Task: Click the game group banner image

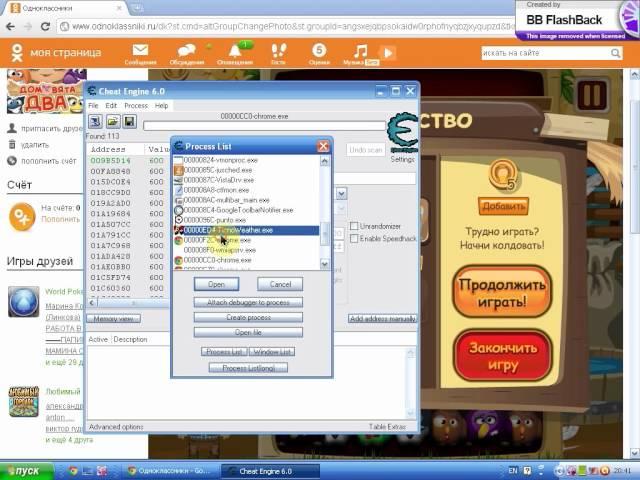Action: click(46, 92)
